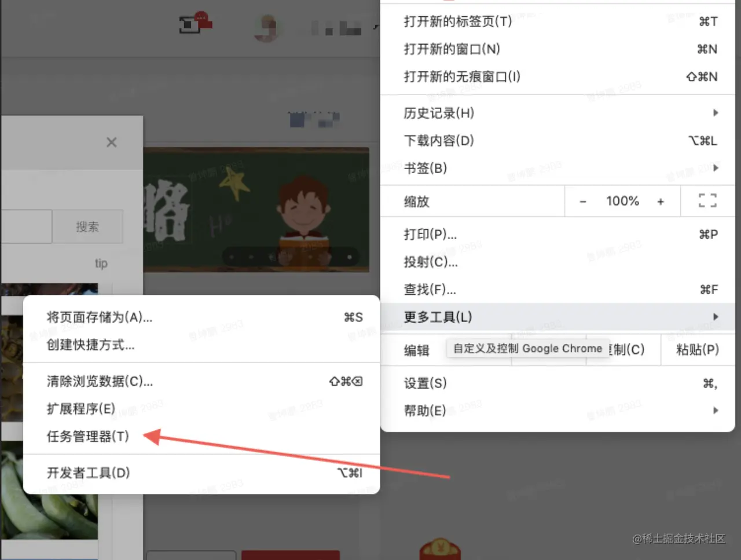Expand the 帮助(E) help submenu
This screenshot has height=560, width=741.
pyautogui.click(x=557, y=411)
